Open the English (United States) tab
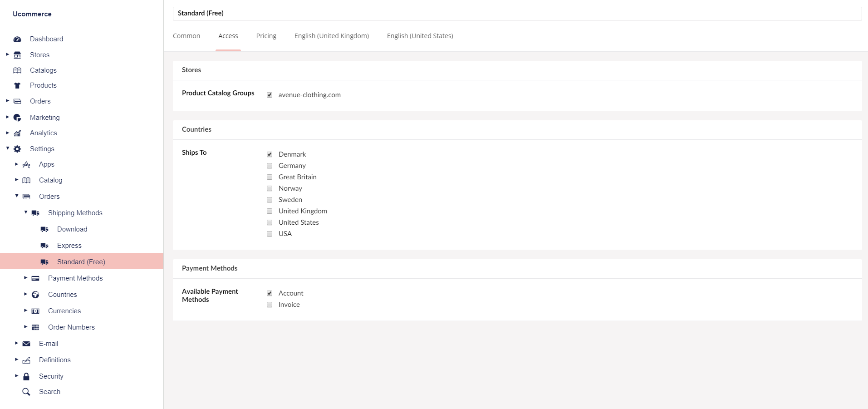The height and width of the screenshot is (409, 868). [x=420, y=36]
